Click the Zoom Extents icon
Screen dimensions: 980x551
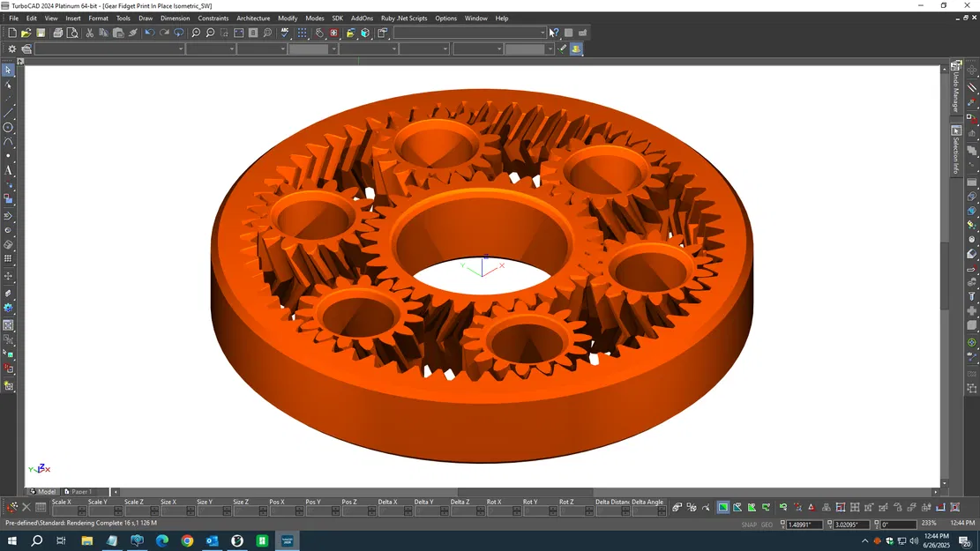pos(239,33)
